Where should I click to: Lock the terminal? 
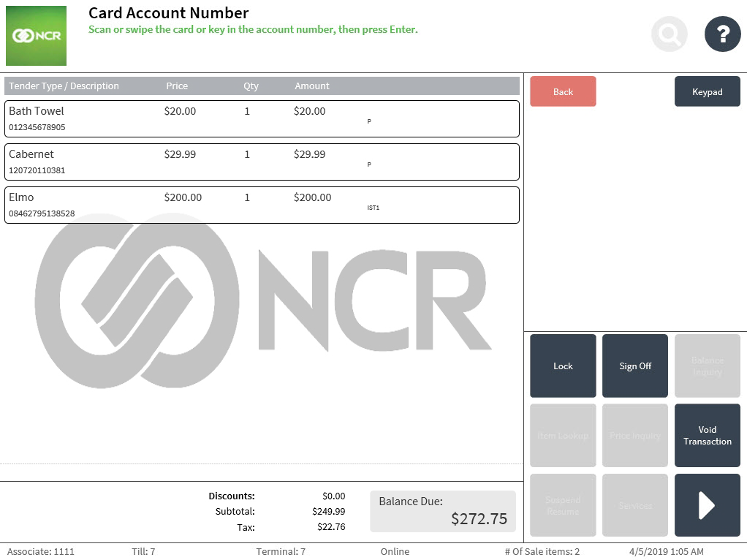(563, 366)
